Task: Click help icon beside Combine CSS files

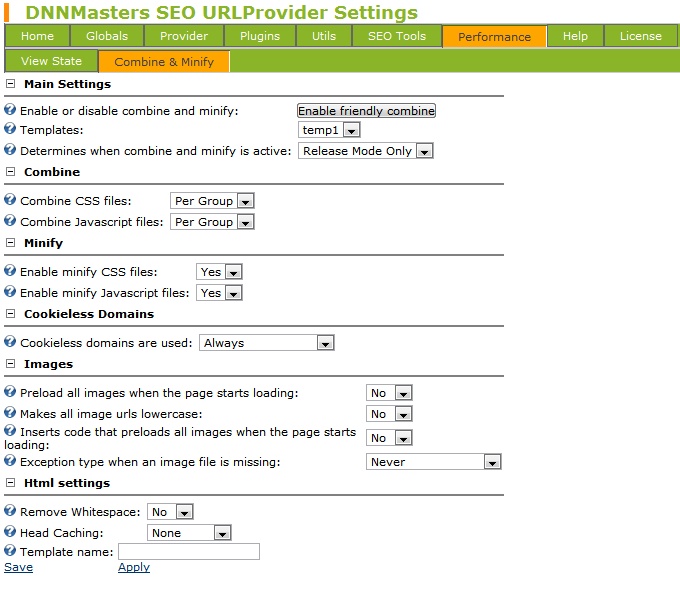Action: click(x=10, y=200)
